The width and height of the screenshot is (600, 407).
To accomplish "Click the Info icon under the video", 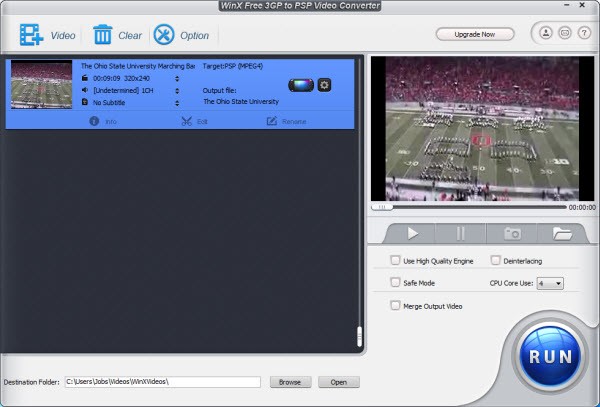I will point(94,121).
